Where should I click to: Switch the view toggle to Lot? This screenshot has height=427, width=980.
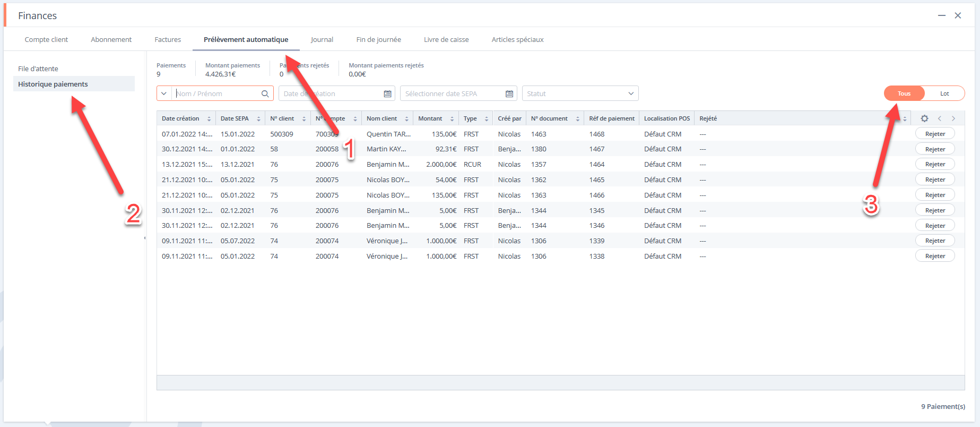point(944,93)
